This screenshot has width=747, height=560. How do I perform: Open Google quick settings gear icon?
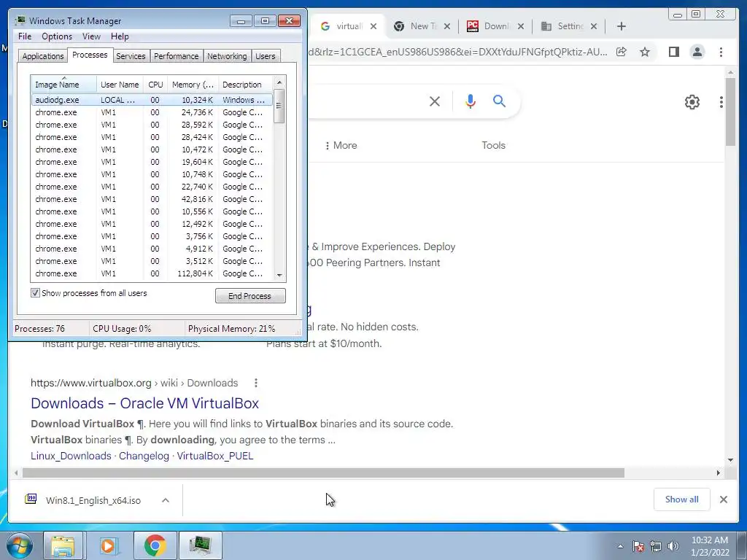[692, 102]
